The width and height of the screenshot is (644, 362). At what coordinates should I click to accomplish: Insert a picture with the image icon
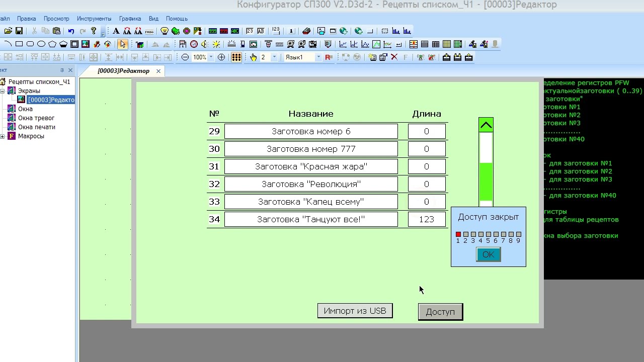pyautogui.click(x=86, y=44)
